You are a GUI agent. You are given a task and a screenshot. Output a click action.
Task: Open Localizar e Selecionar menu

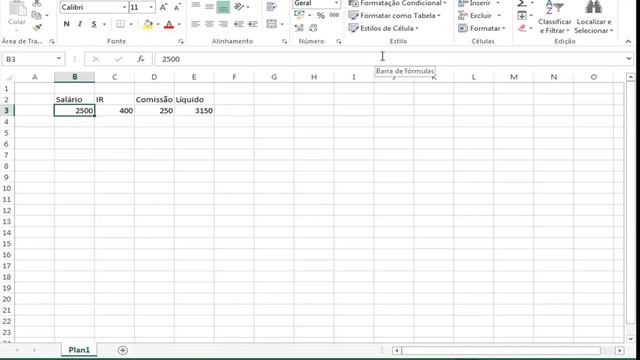coord(593,17)
